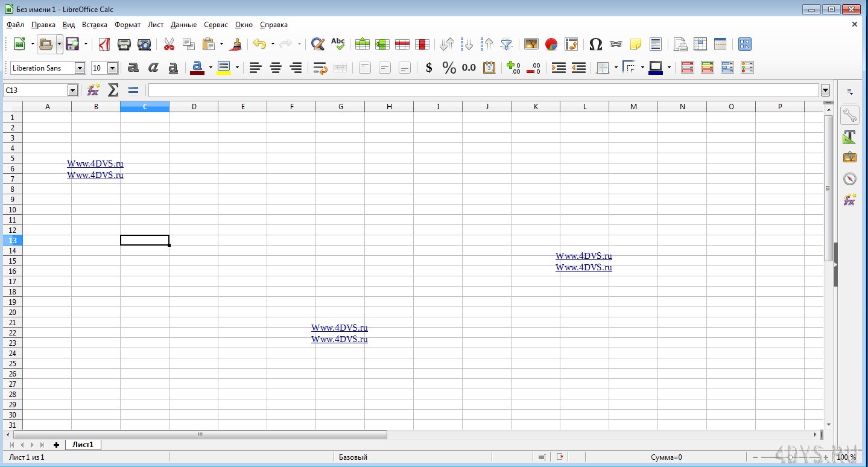
Task: Run the spelling check
Action: (x=338, y=44)
